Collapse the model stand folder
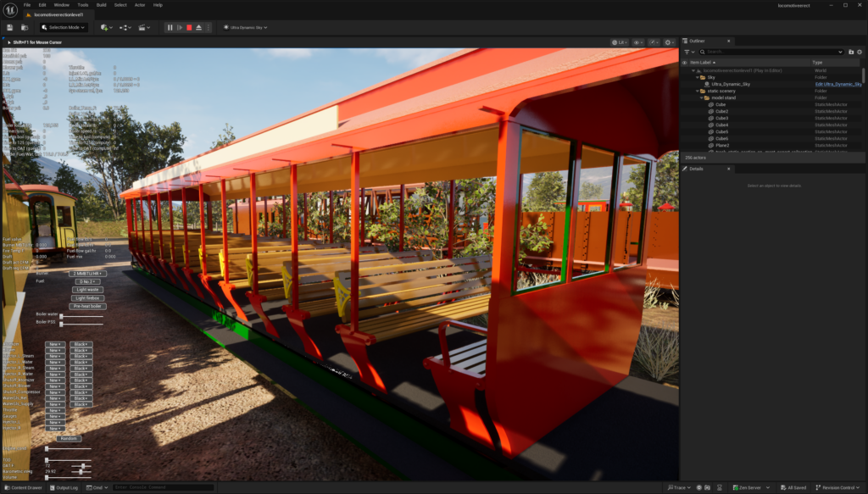This screenshot has width=868, height=494. point(703,97)
